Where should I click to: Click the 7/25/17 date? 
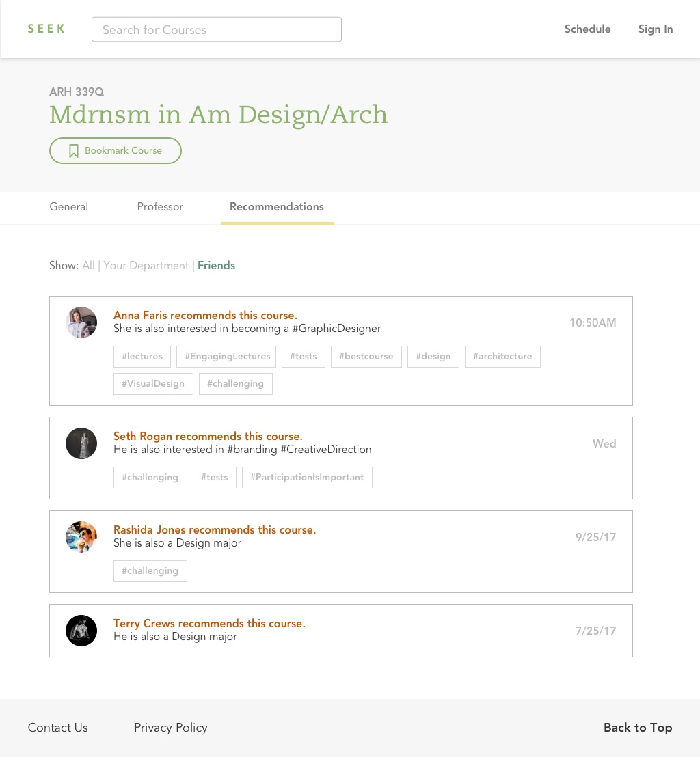click(595, 631)
